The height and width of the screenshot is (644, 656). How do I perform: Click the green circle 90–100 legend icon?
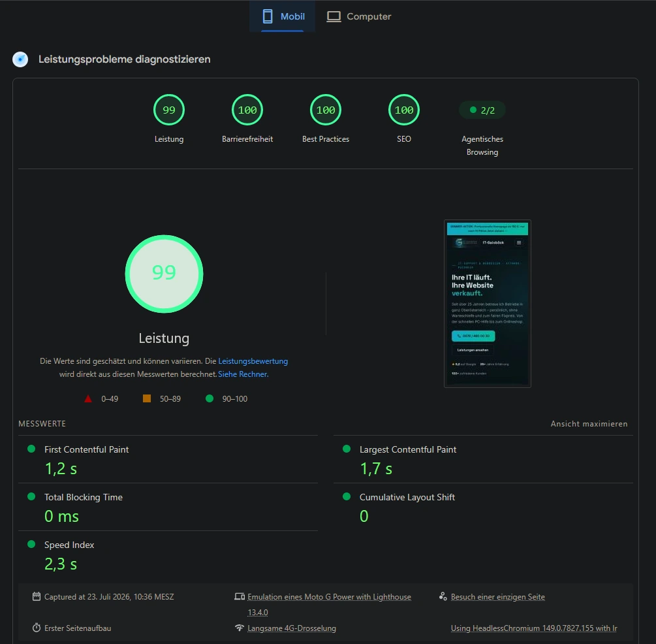point(210,398)
